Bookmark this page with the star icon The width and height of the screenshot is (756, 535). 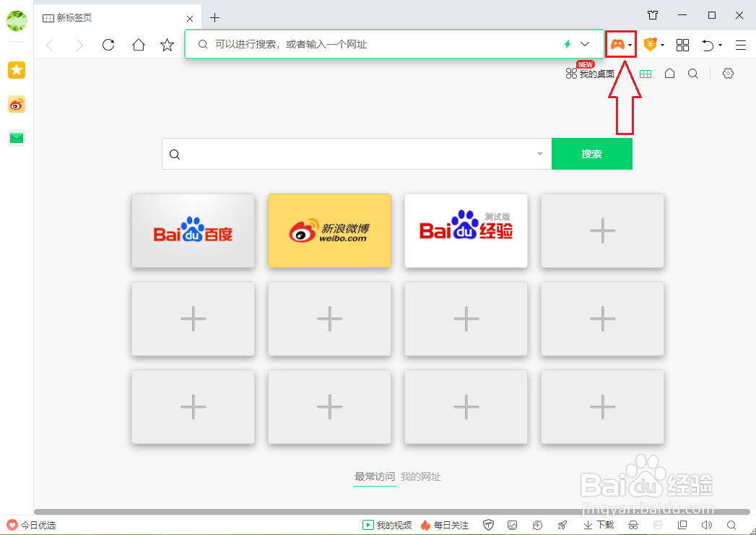click(x=167, y=44)
